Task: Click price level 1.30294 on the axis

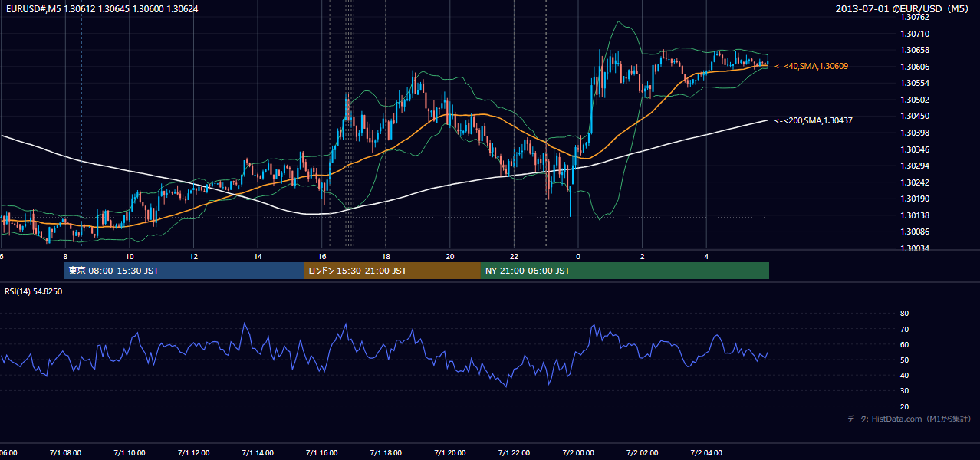Action: (x=914, y=166)
